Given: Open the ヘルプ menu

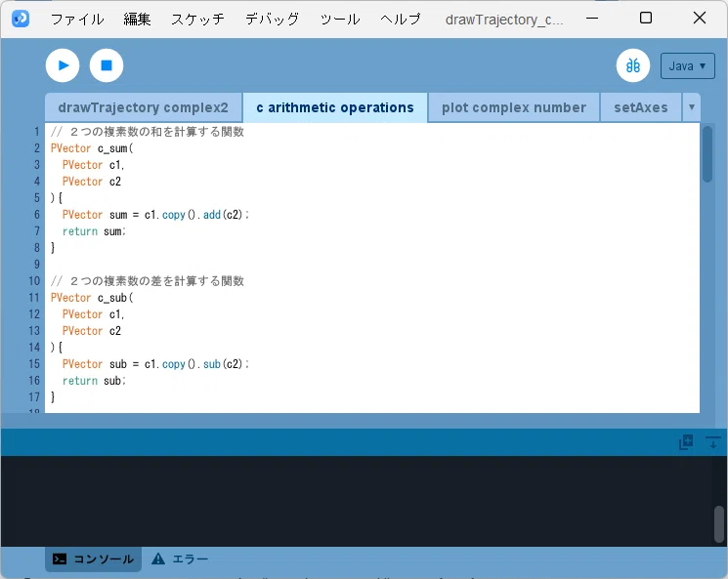Looking at the screenshot, I should 401,19.
